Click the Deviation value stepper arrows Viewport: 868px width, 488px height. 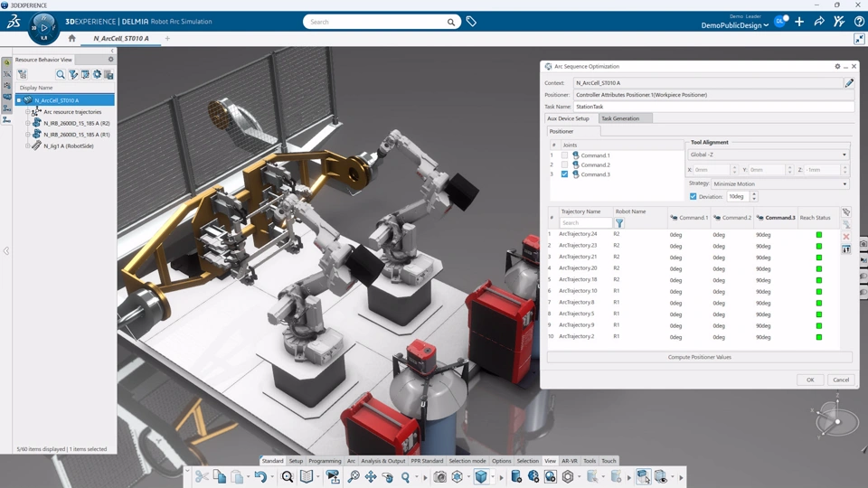coord(754,196)
